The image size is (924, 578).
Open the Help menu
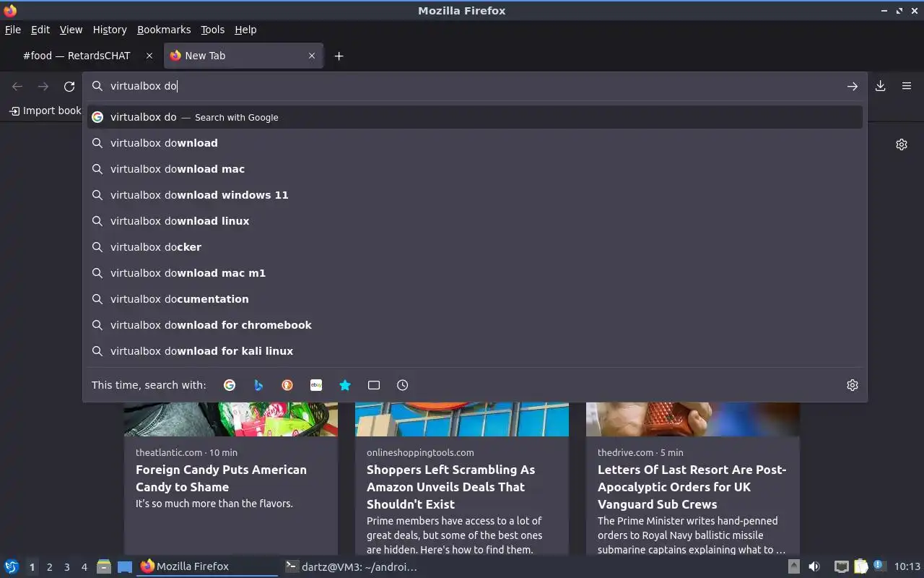pyautogui.click(x=245, y=30)
